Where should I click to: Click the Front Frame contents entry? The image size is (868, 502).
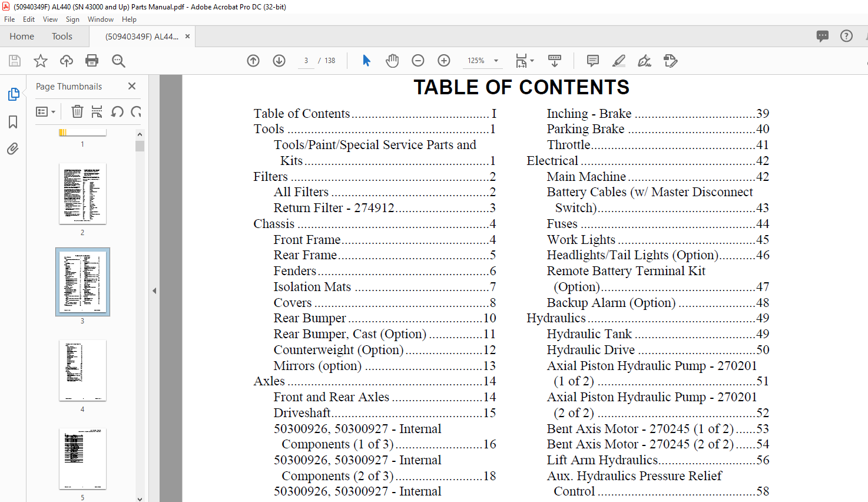pos(385,240)
